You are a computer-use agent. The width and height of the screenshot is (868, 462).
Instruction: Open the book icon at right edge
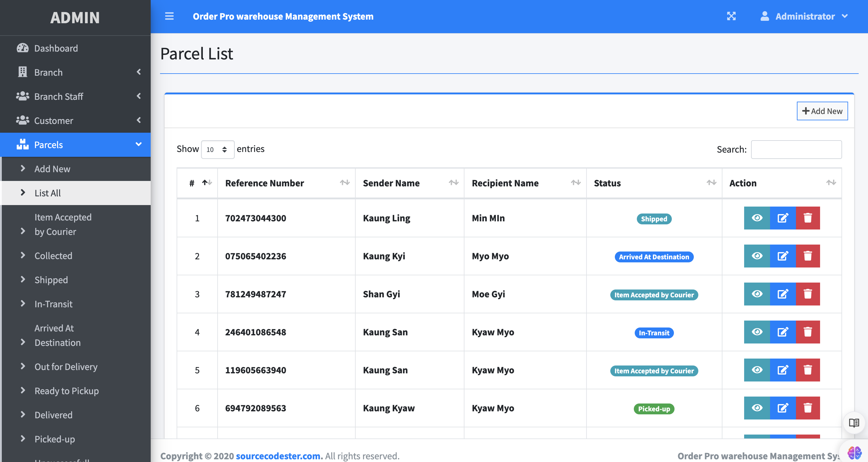click(x=854, y=423)
